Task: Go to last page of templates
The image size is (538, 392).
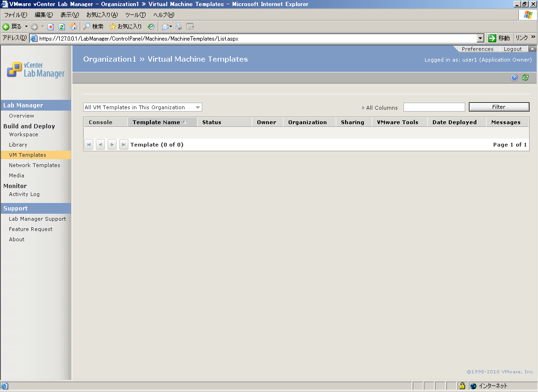Action: [x=123, y=144]
